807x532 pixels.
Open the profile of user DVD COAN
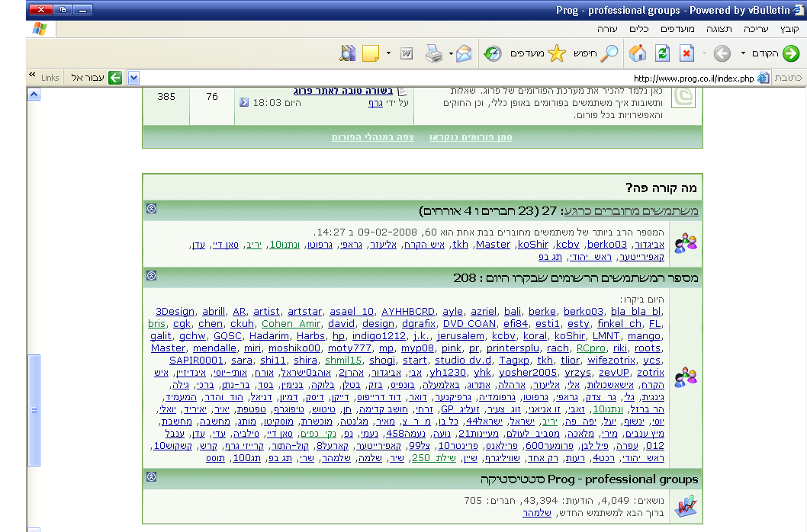[x=469, y=324]
